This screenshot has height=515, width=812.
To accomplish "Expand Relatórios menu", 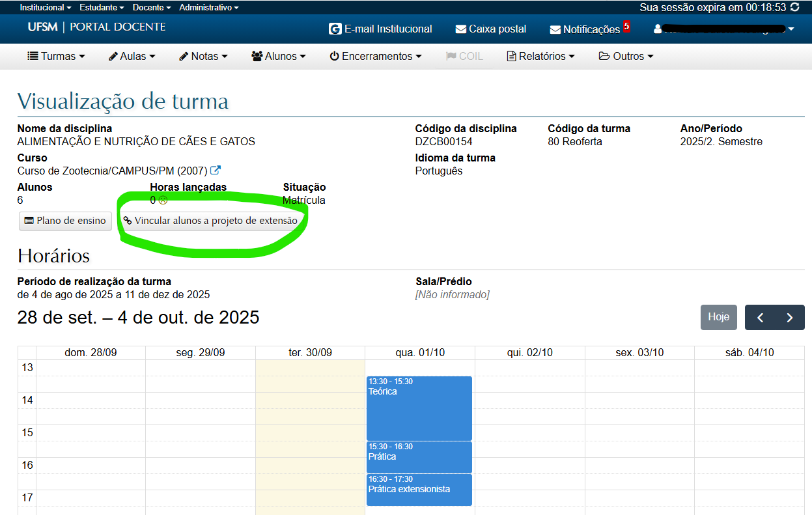I will click(x=540, y=57).
